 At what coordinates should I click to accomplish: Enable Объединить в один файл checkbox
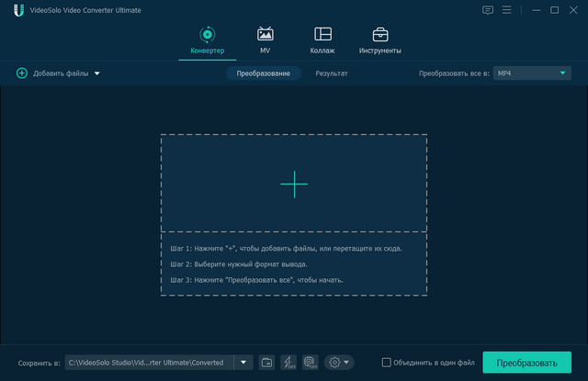pos(387,363)
